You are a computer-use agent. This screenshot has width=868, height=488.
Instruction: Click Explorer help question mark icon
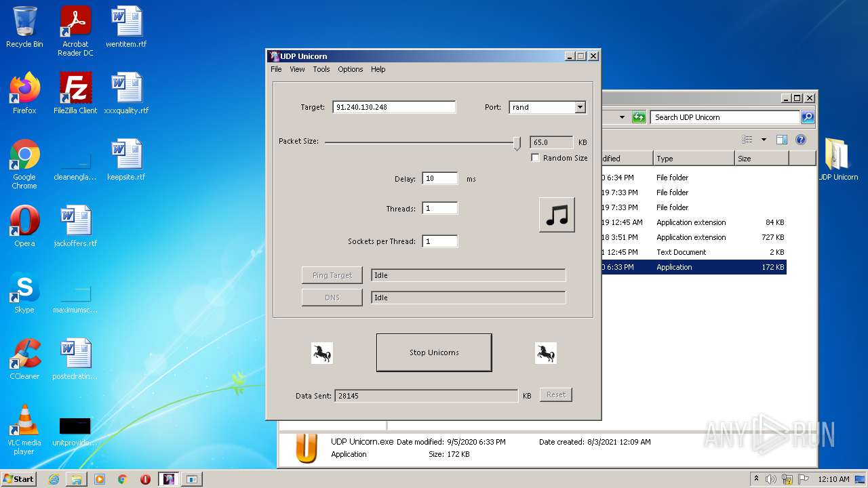801,140
